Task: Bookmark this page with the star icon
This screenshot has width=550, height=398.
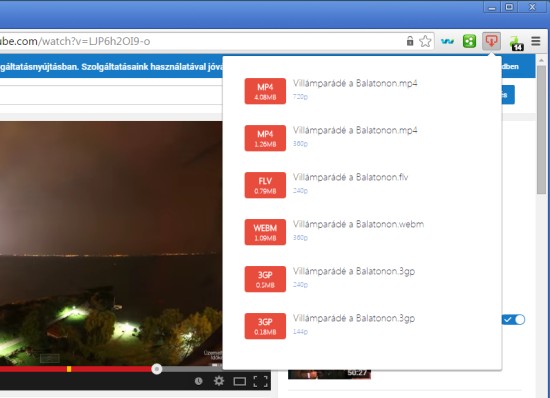Action: 425,41
